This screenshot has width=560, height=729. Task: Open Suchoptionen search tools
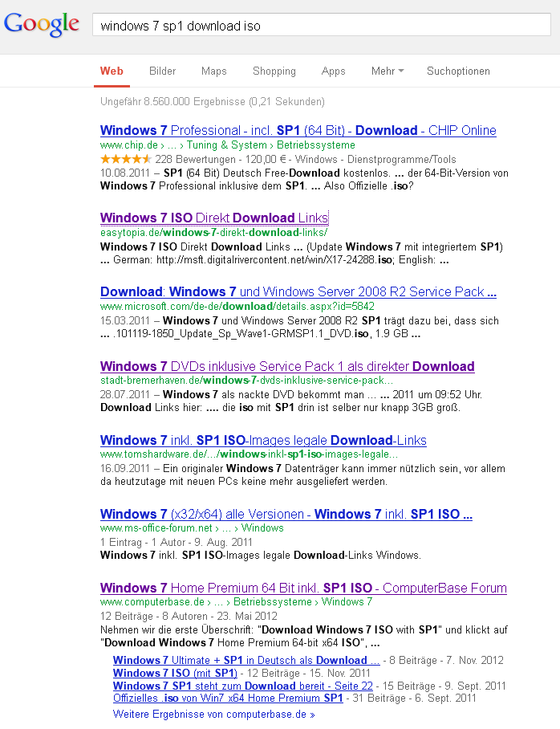[458, 71]
